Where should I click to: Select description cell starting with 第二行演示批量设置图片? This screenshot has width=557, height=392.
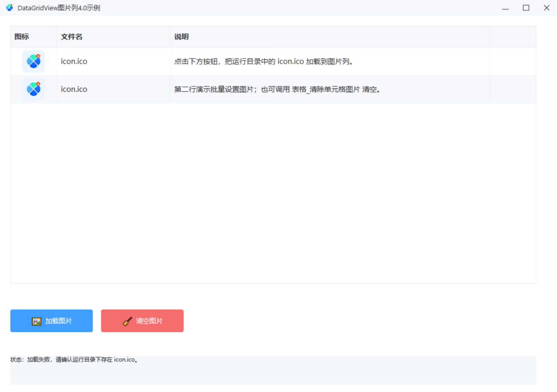[330, 89]
